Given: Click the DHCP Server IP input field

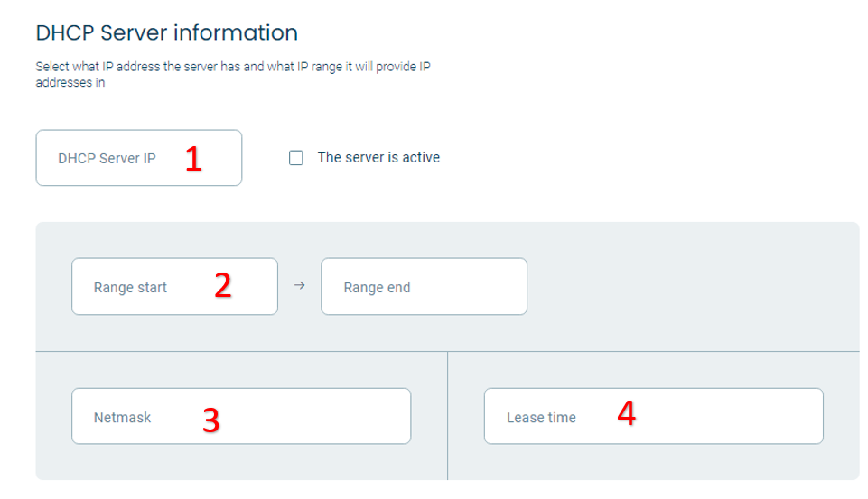Looking at the screenshot, I should (139, 158).
